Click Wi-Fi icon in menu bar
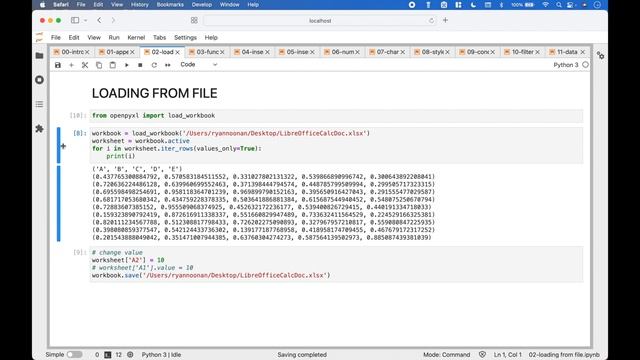This screenshot has width=640, height=360. pos(545,5)
